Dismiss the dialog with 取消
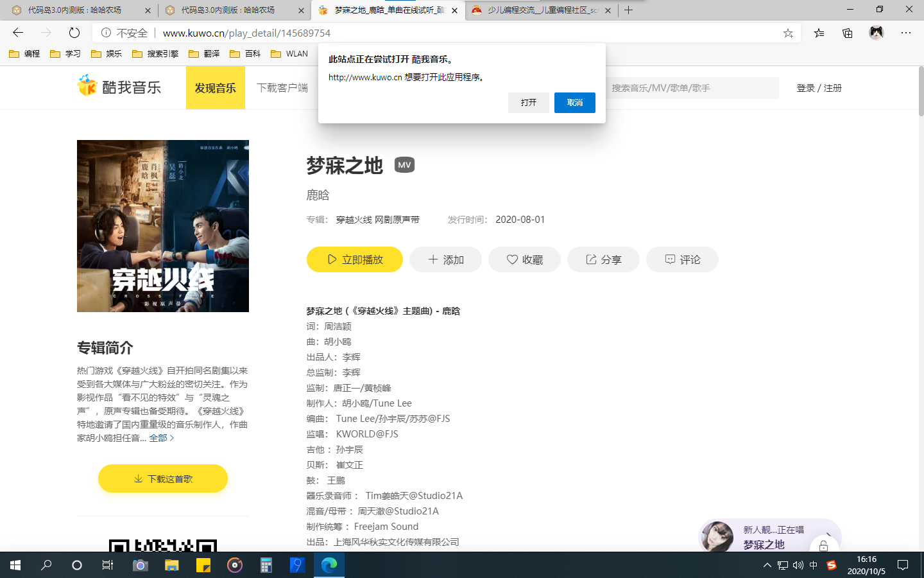Screen dimensions: 924x578 click(x=575, y=103)
